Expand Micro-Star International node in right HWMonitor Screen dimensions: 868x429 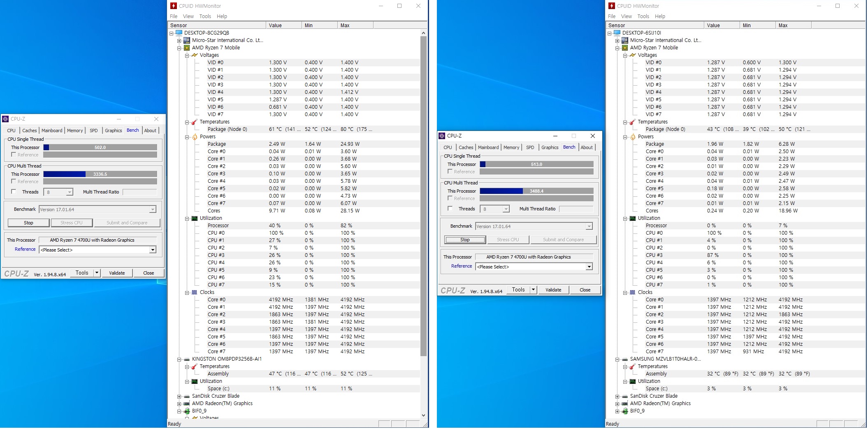617,40
